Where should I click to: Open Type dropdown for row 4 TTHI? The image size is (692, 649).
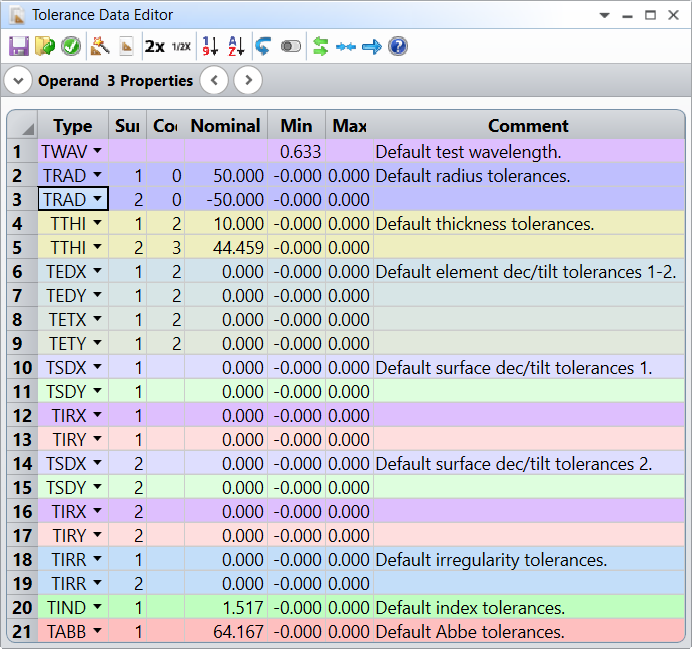98,223
